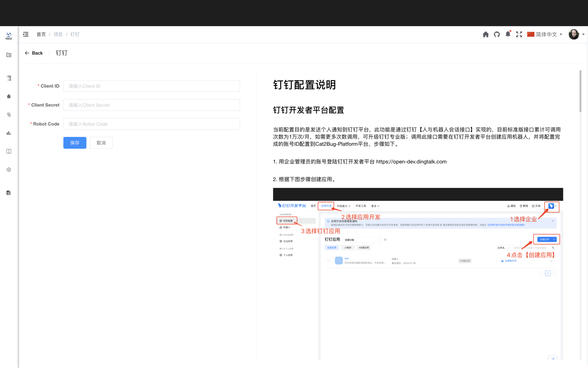The width and height of the screenshot is (588, 368).
Task: Click the https://open-dev.dingtalk.com URL text
Action: (411, 161)
